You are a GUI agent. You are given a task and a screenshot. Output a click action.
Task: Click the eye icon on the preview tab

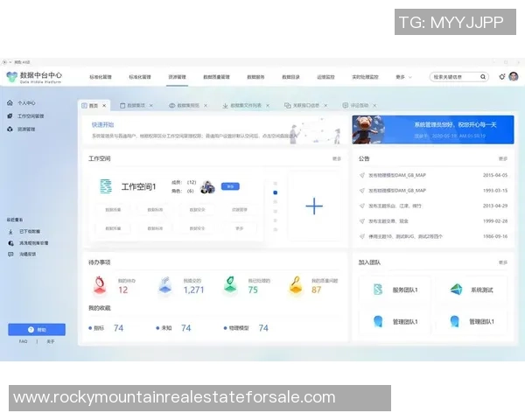click(171, 106)
